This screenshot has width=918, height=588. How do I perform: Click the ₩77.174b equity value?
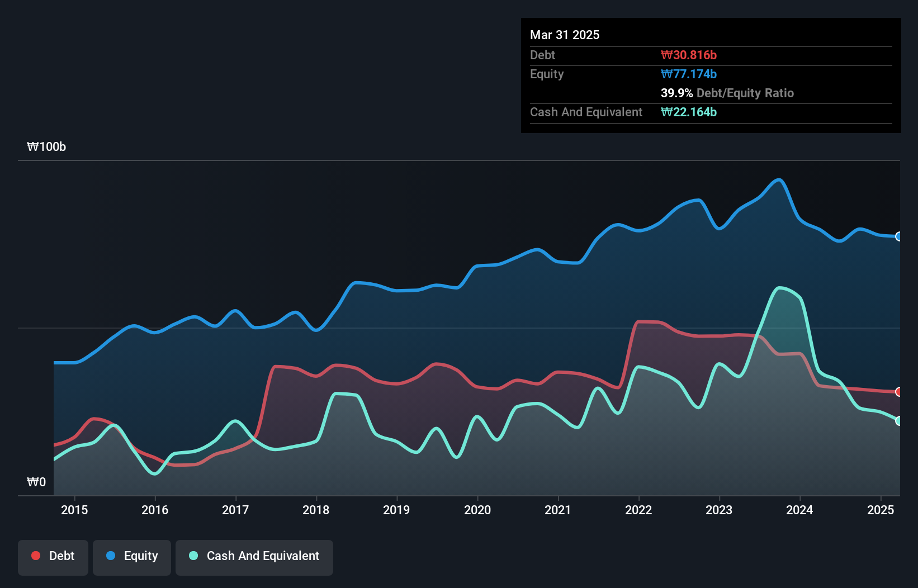tap(689, 74)
